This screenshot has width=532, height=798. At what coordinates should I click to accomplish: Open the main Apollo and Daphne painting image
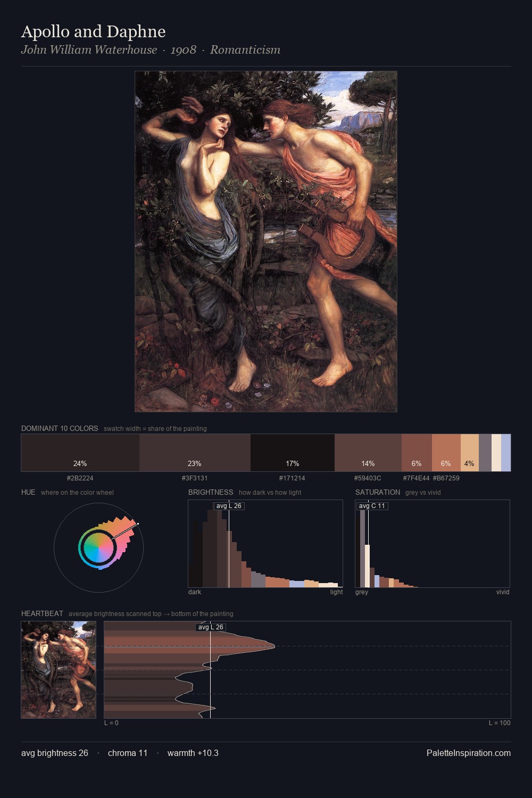coord(266,242)
